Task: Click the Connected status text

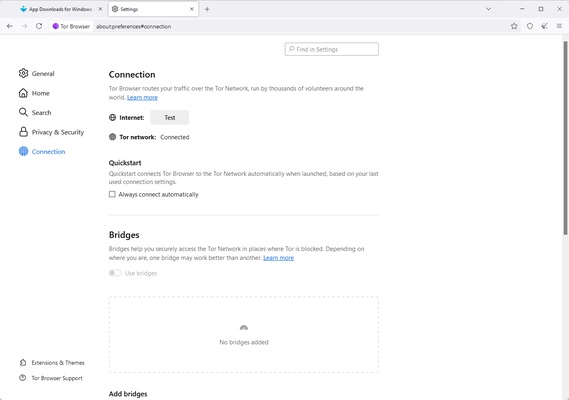Action: (x=175, y=137)
